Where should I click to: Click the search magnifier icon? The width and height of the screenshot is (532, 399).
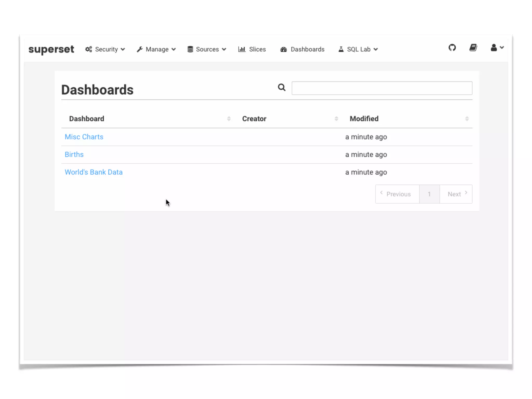point(282,88)
